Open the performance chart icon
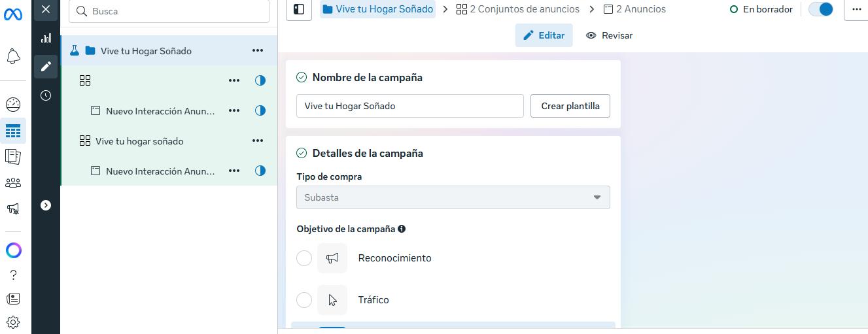Screen dimensions: 868x334 click(x=46, y=38)
